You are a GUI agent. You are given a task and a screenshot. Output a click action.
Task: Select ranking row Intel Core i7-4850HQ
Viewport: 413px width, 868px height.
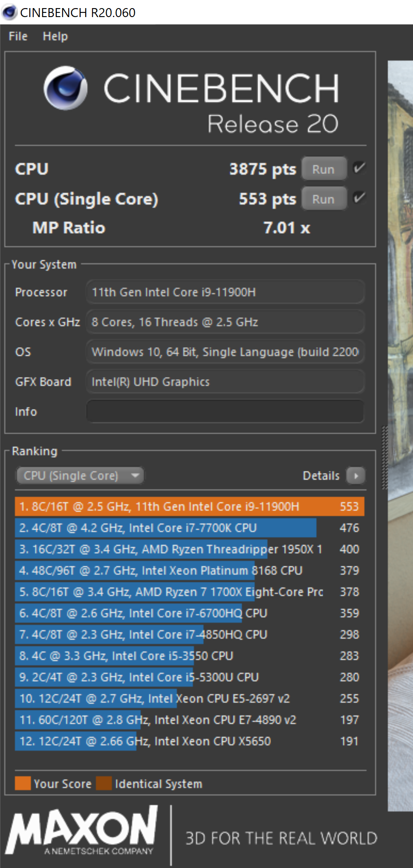coord(190,634)
